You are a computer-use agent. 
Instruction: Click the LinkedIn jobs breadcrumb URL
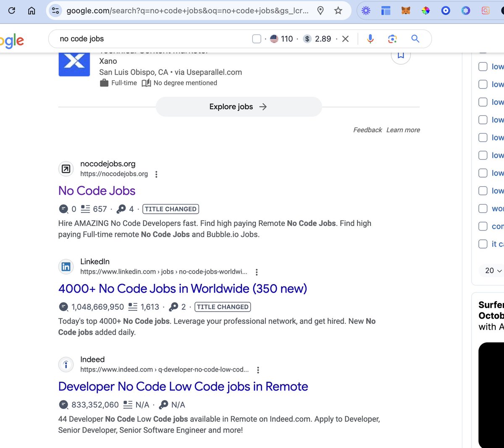(x=164, y=272)
